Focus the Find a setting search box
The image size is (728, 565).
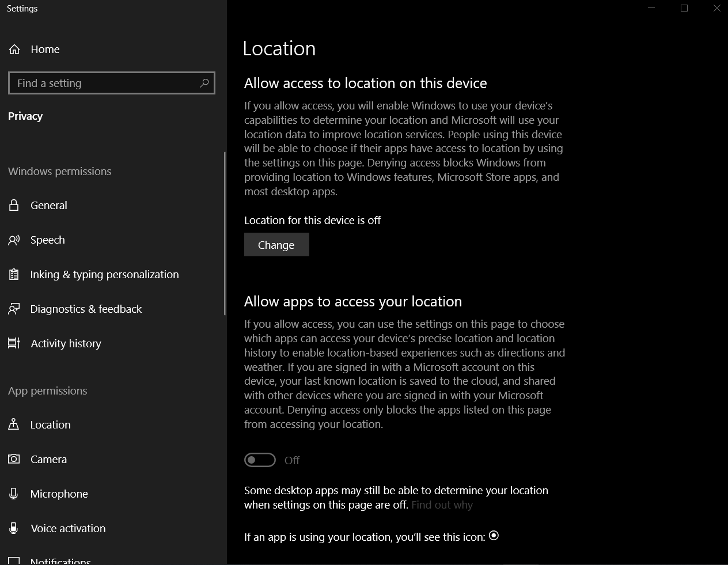click(x=112, y=83)
